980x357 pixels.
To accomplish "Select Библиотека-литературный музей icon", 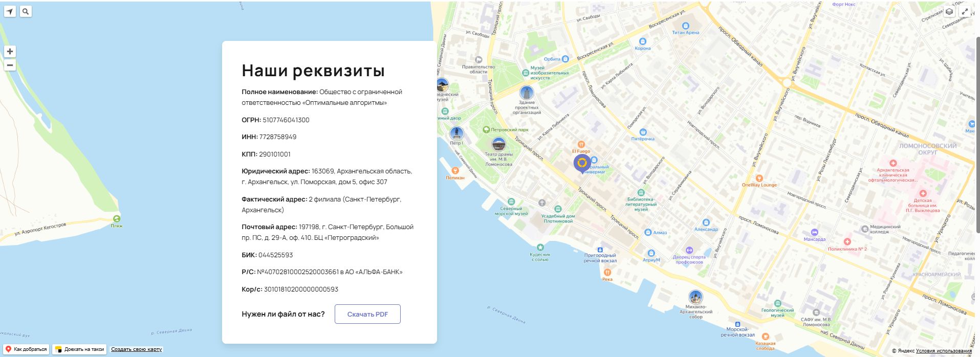I will (641, 192).
